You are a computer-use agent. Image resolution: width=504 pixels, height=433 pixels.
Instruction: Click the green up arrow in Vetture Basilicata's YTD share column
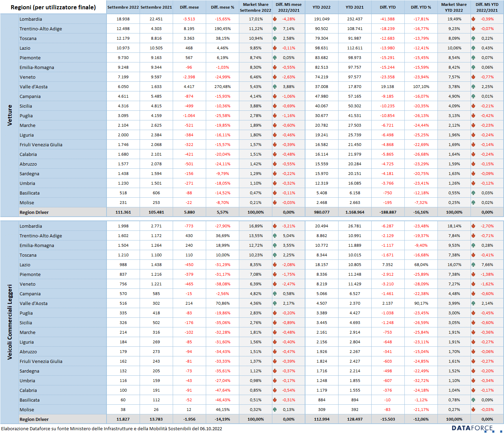point(473,193)
